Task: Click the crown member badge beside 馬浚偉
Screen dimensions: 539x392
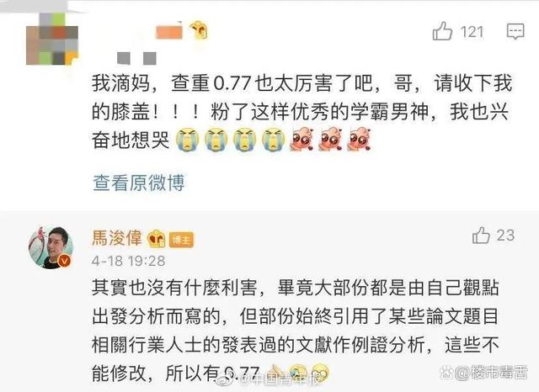Action: coord(157,239)
